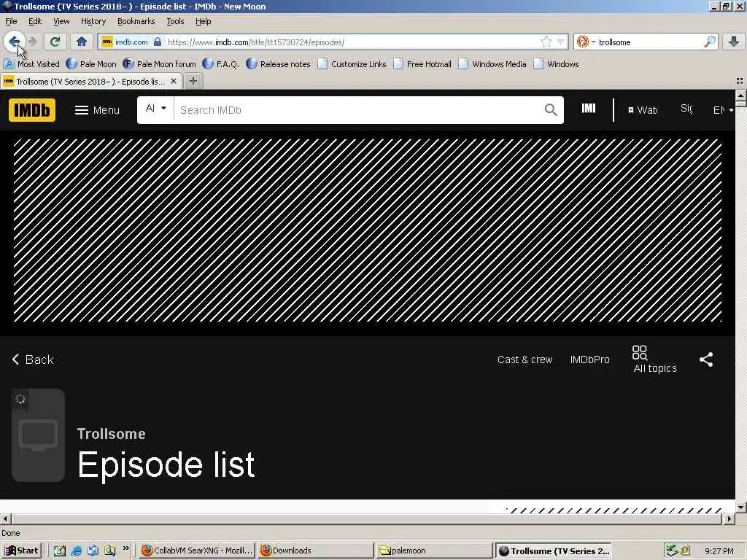Screen dimensions: 747x560
Task: Open the Bookmarks menu
Action: (136, 21)
